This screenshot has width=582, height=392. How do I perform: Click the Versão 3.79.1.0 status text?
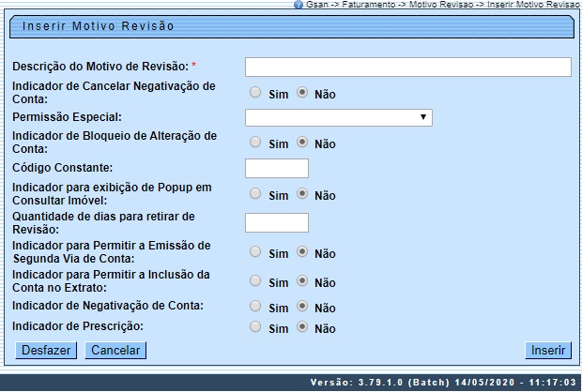coord(443,383)
